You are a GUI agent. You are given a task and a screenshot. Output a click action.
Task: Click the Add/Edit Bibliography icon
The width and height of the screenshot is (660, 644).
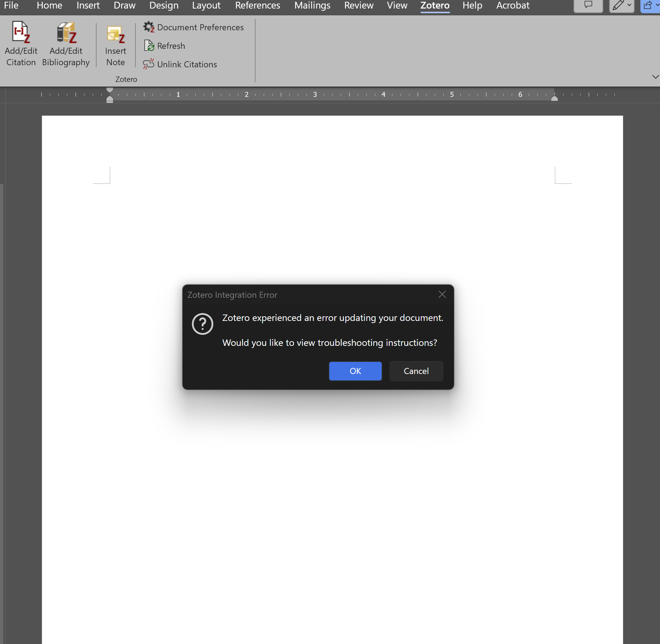click(66, 43)
